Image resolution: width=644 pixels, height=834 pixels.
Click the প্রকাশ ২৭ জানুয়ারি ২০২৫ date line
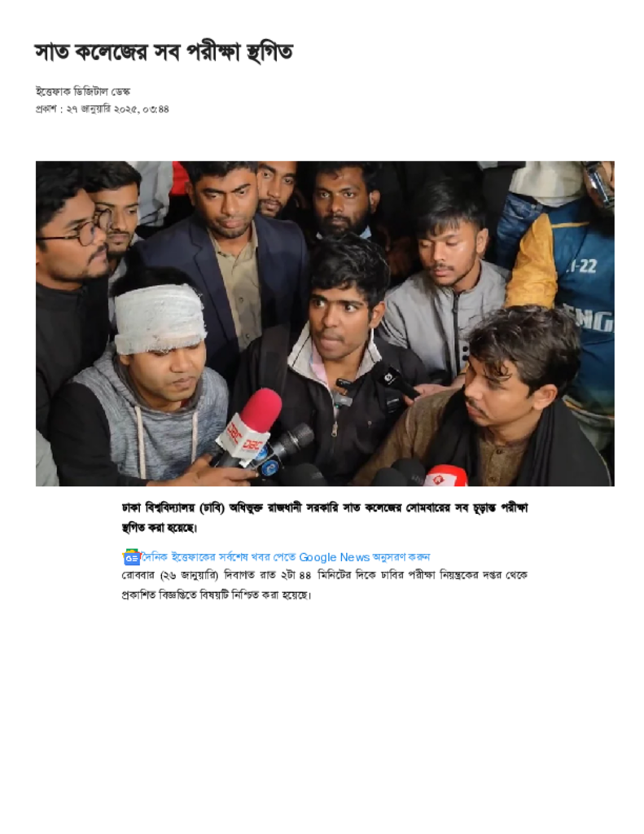(102, 109)
